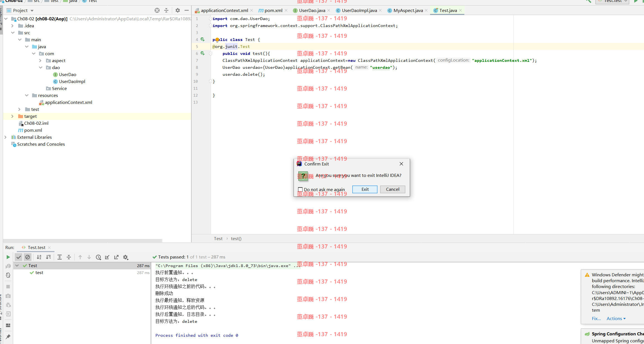The width and height of the screenshot is (644, 344).
Task: Click export test results icon
Action: 116,257
